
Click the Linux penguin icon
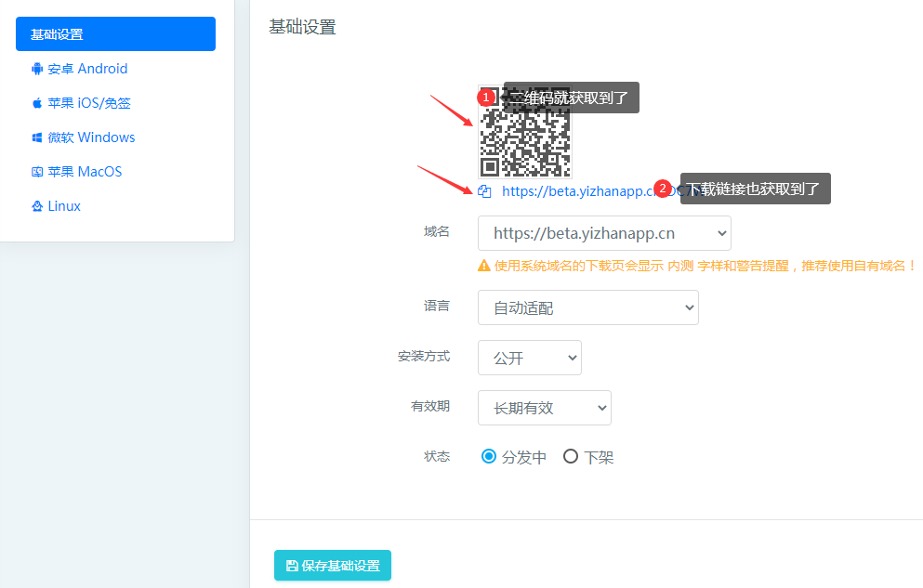(37, 206)
